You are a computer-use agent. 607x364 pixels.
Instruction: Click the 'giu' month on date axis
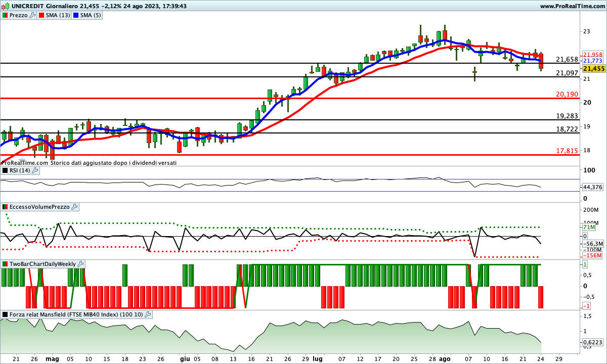point(185,358)
